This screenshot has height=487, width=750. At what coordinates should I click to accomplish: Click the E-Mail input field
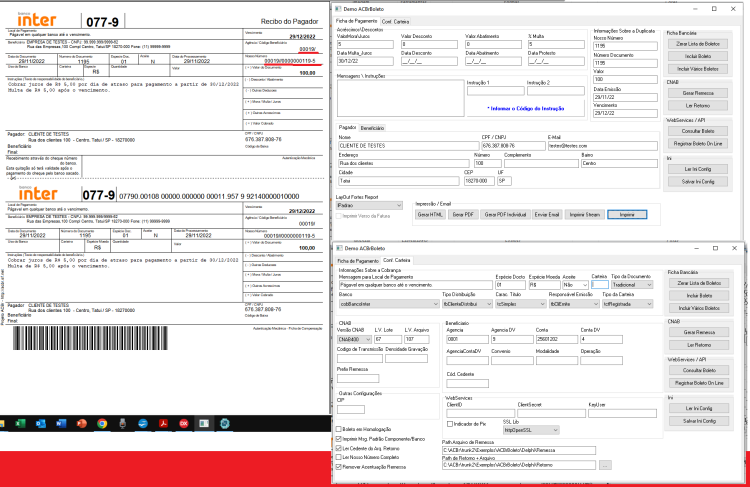coord(603,145)
